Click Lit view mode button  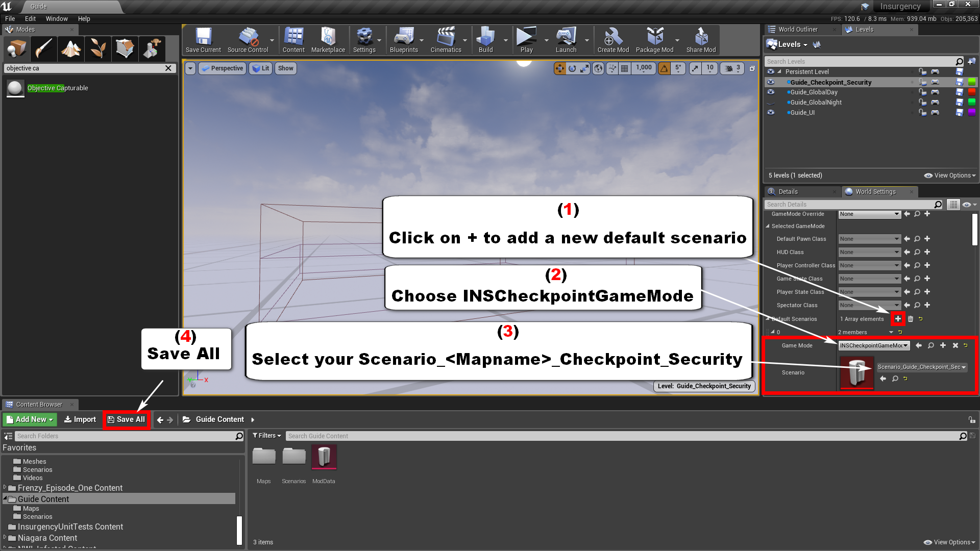point(261,68)
